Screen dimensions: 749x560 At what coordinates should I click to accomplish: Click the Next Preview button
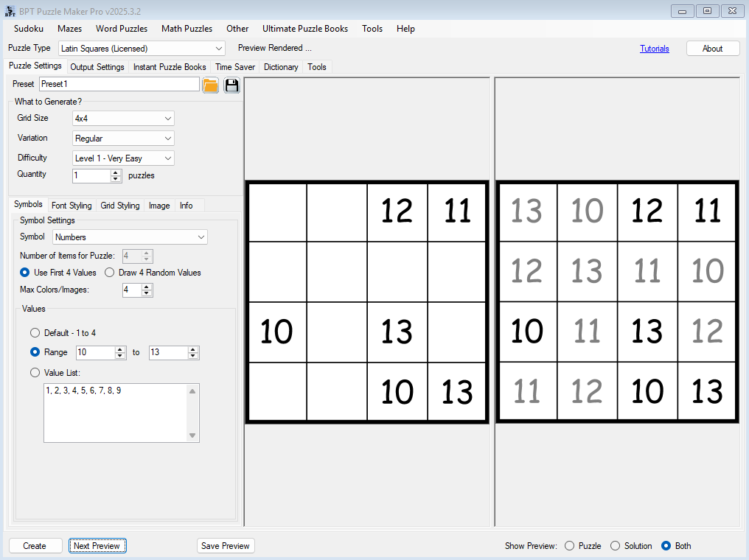[x=98, y=546]
